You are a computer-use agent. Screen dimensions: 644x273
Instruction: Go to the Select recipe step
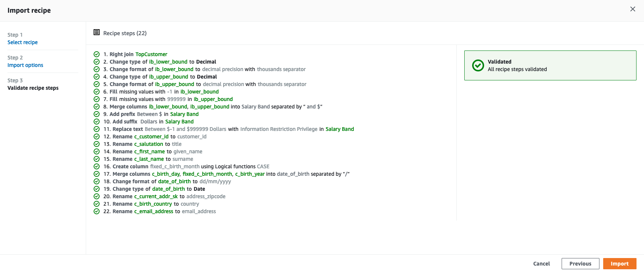point(22,42)
